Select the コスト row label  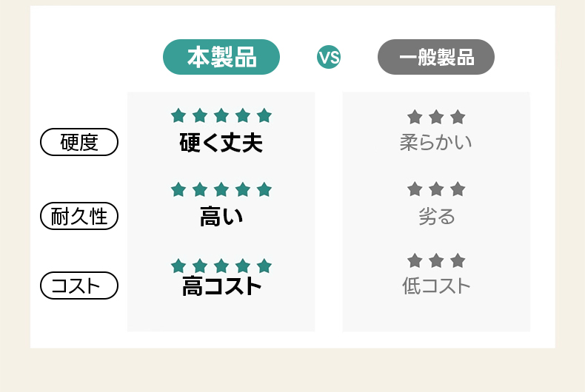tap(78, 285)
